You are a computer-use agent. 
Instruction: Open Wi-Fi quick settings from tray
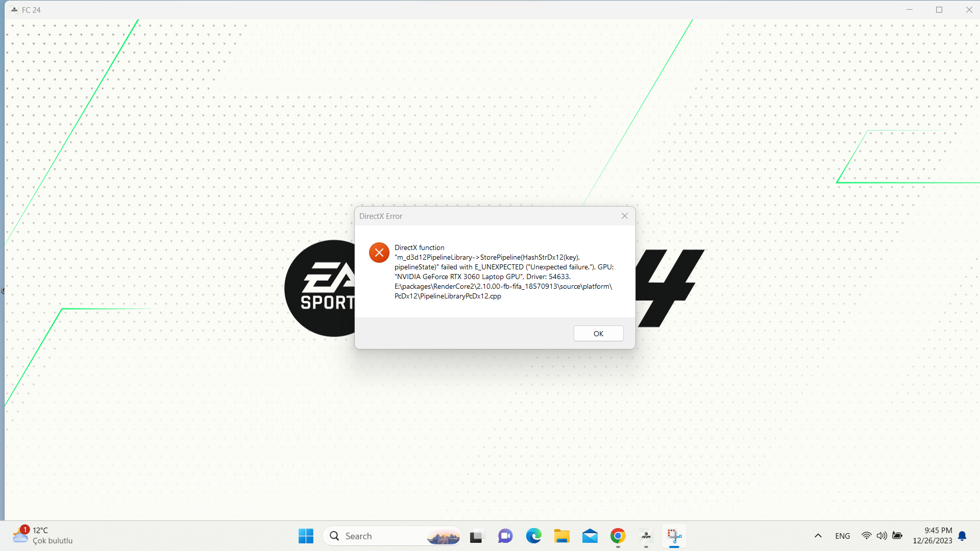(x=866, y=536)
